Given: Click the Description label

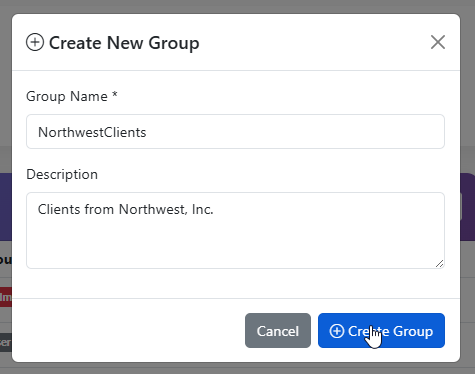Looking at the screenshot, I should [62, 174].
